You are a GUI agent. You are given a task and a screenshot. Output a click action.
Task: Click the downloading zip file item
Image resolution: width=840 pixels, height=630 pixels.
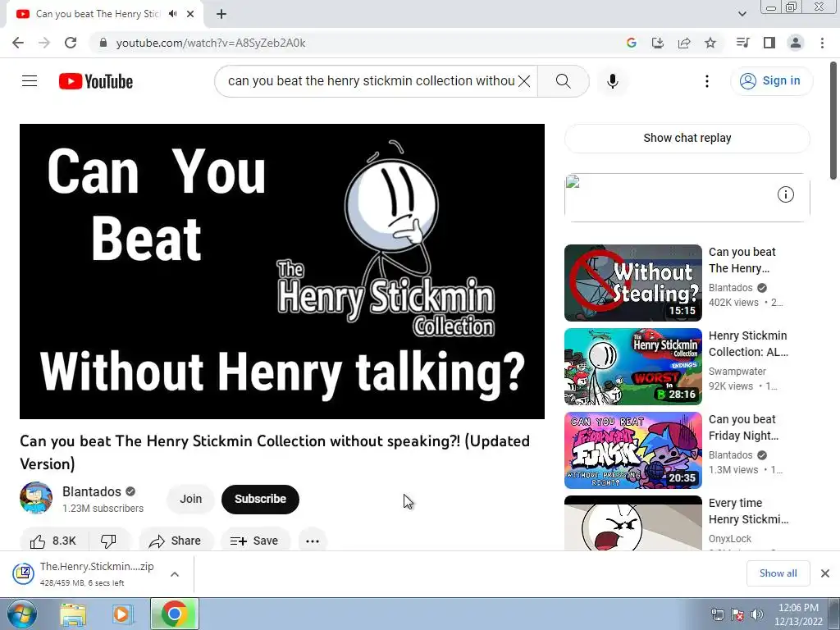(85, 573)
